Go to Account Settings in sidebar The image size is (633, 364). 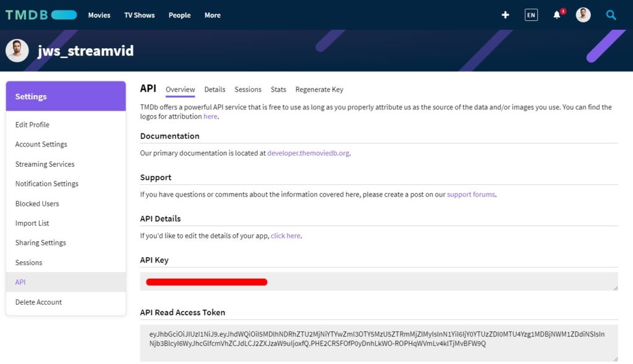(41, 145)
